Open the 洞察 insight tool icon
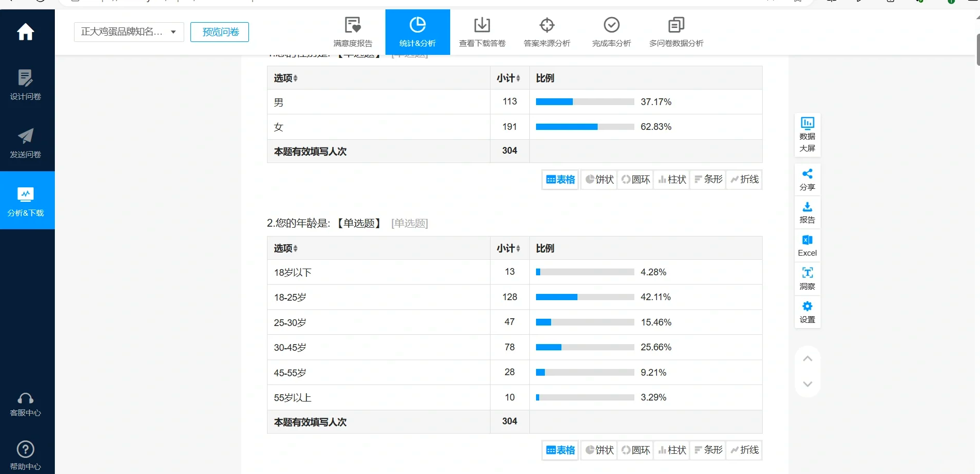 [807, 278]
